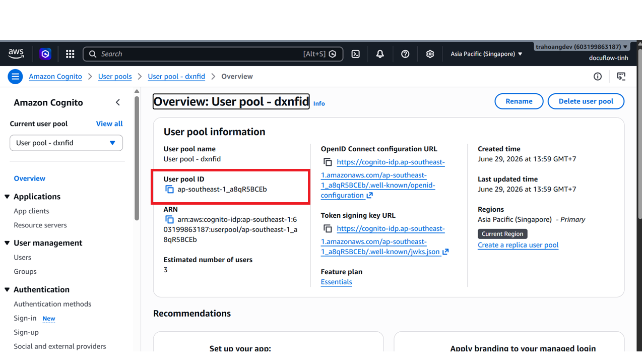Go to Amazon Cognito breadcrumb

(x=55, y=77)
